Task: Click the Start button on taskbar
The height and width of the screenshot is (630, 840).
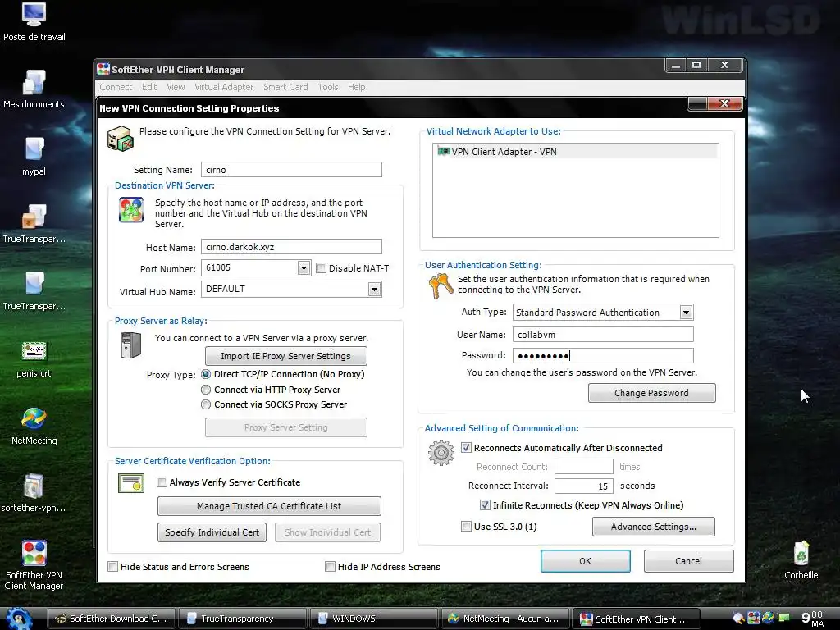Action: pos(20,619)
